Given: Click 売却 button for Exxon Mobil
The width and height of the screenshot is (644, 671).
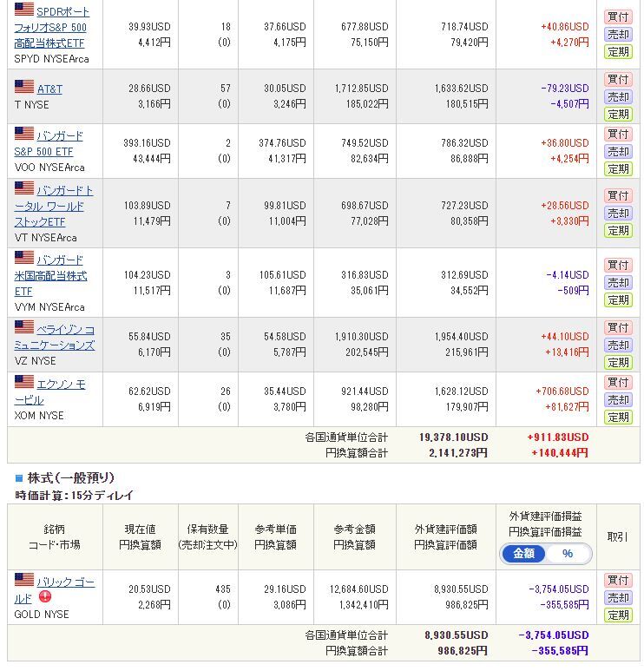Looking at the screenshot, I should 618,399.
